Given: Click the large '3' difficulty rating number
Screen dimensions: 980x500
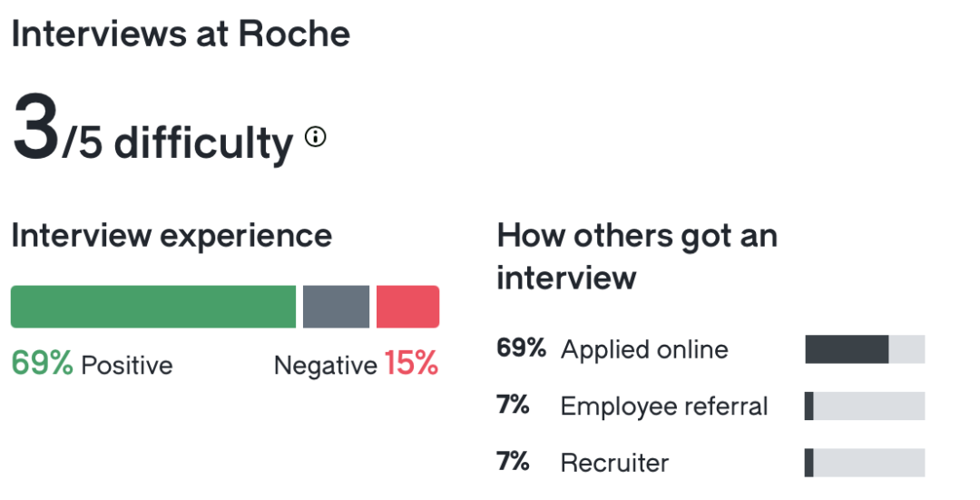Looking at the screenshot, I should tap(34, 128).
